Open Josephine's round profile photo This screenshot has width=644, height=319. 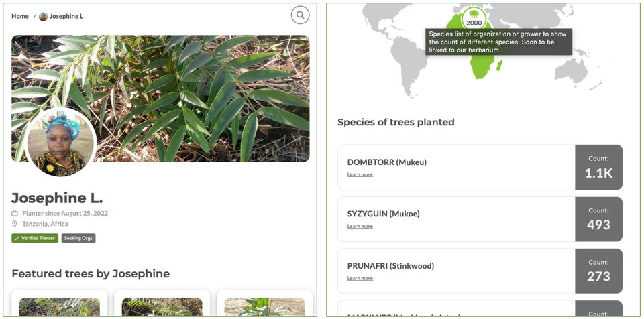pos(60,143)
